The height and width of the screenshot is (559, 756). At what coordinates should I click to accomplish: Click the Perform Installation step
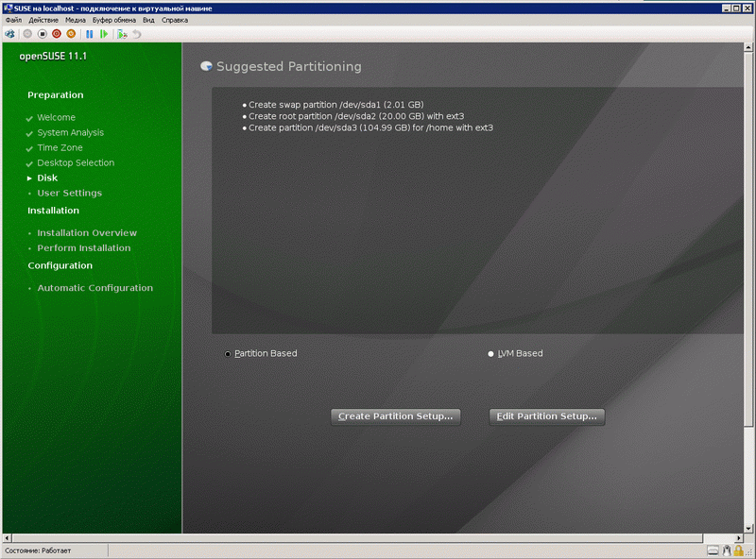[84, 247]
